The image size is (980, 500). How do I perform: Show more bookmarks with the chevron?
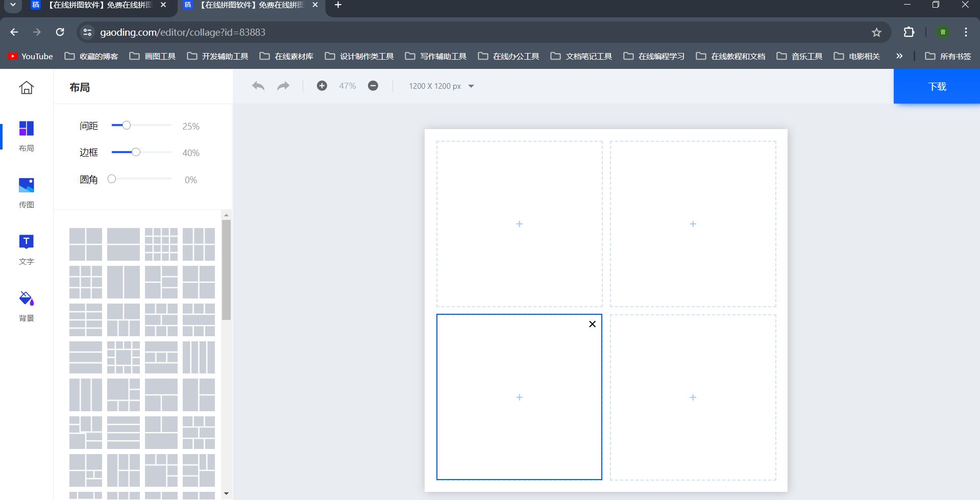tap(899, 56)
